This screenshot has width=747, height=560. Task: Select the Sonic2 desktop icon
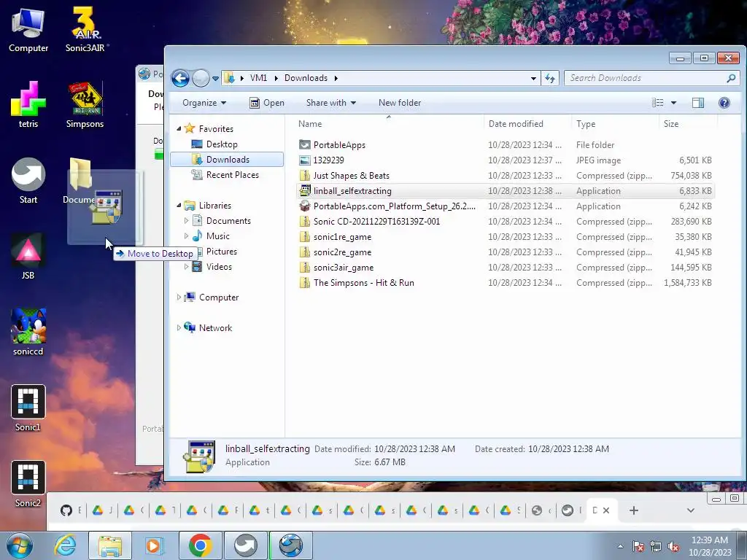(28, 484)
